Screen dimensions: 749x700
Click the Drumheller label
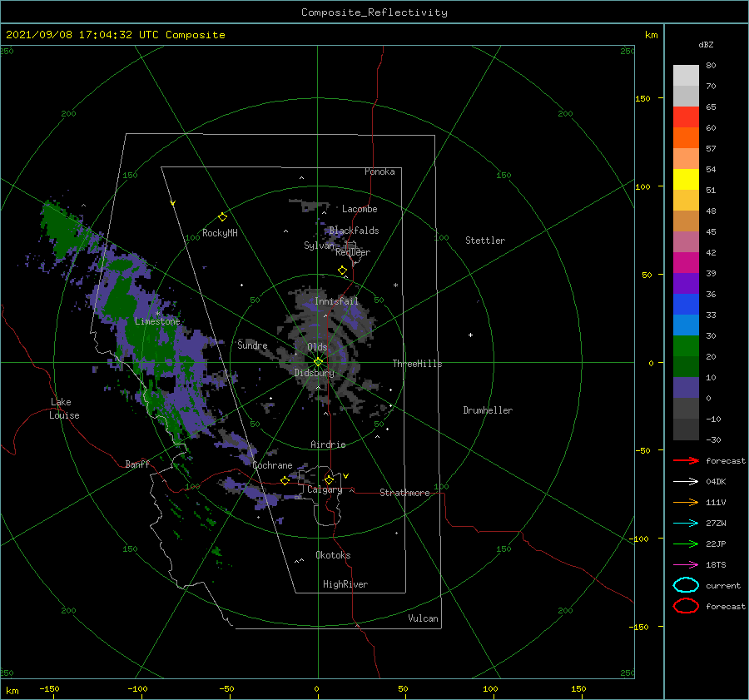[488, 410]
